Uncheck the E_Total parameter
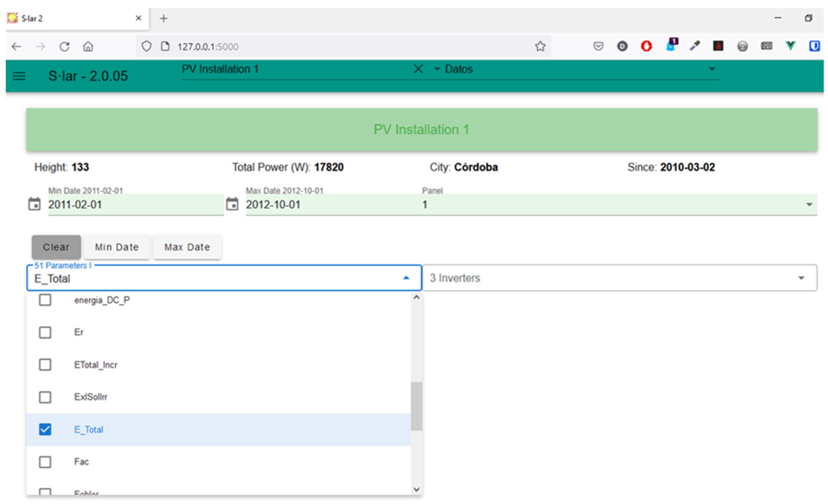 [45, 429]
